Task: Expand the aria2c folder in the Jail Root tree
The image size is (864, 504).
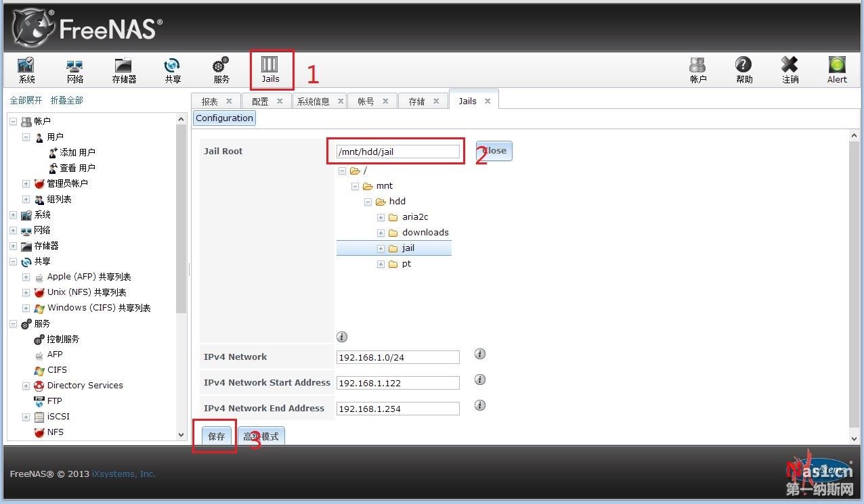Action: (x=381, y=217)
